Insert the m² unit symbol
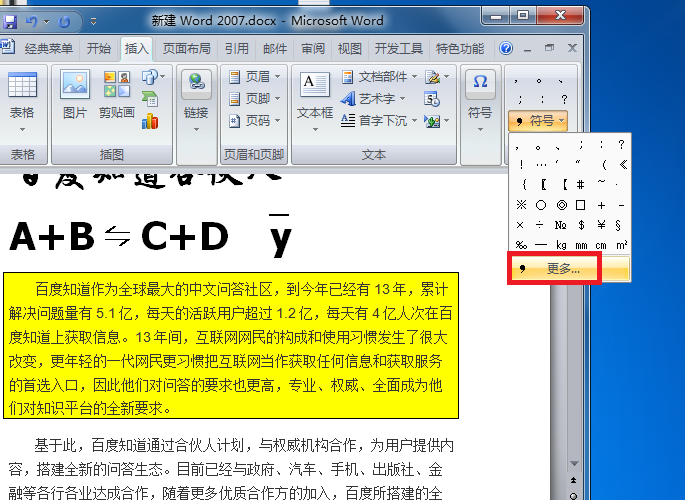This screenshot has height=500, width=685. coord(622,245)
